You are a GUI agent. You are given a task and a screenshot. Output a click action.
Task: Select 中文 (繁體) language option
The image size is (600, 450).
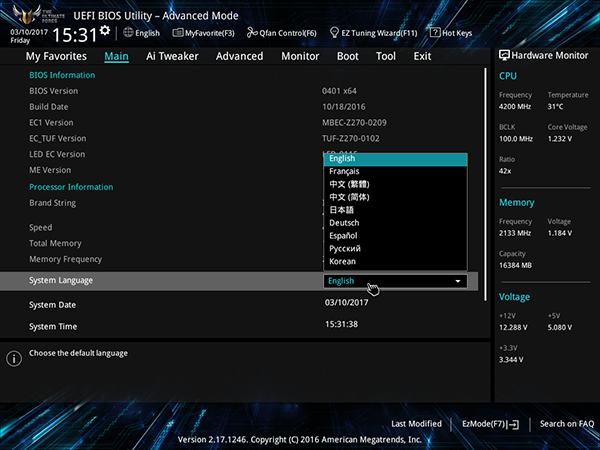(395, 184)
